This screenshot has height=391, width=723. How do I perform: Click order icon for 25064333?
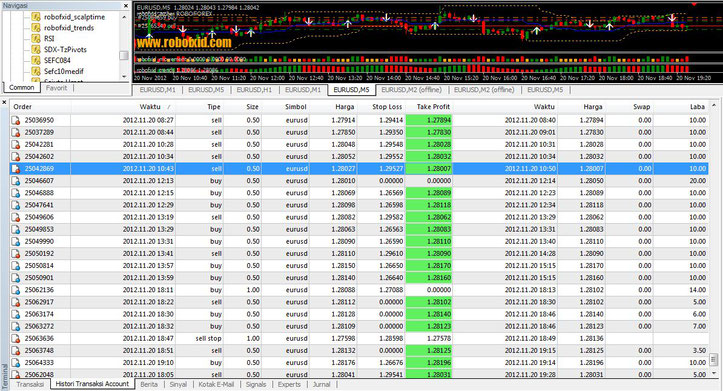[16, 363]
